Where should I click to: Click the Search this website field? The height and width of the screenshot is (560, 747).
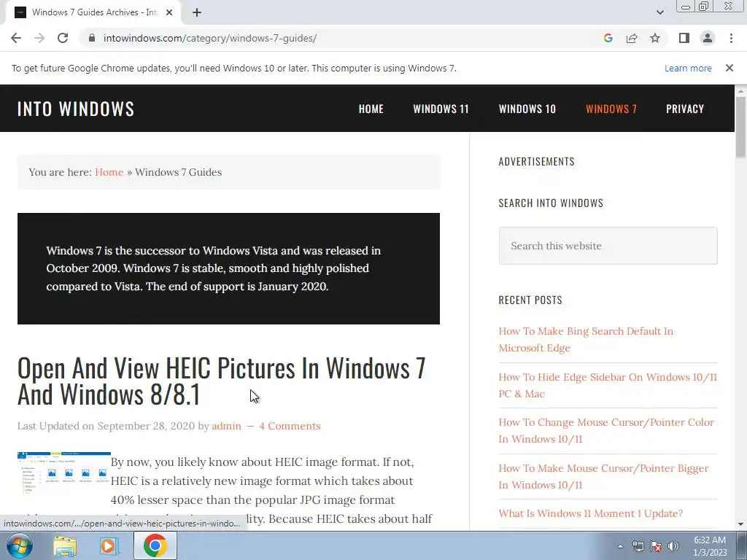[x=608, y=246]
